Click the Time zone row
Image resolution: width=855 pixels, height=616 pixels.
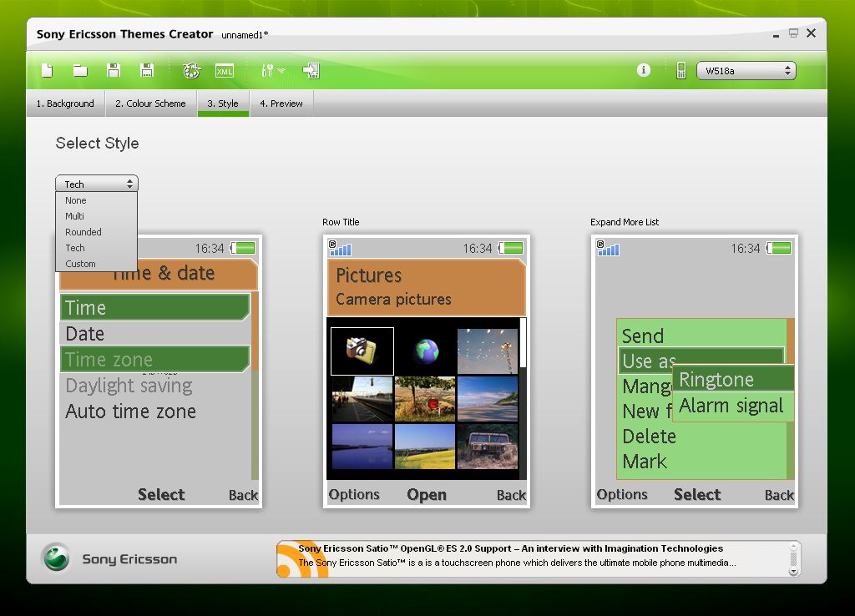pos(154,359)
